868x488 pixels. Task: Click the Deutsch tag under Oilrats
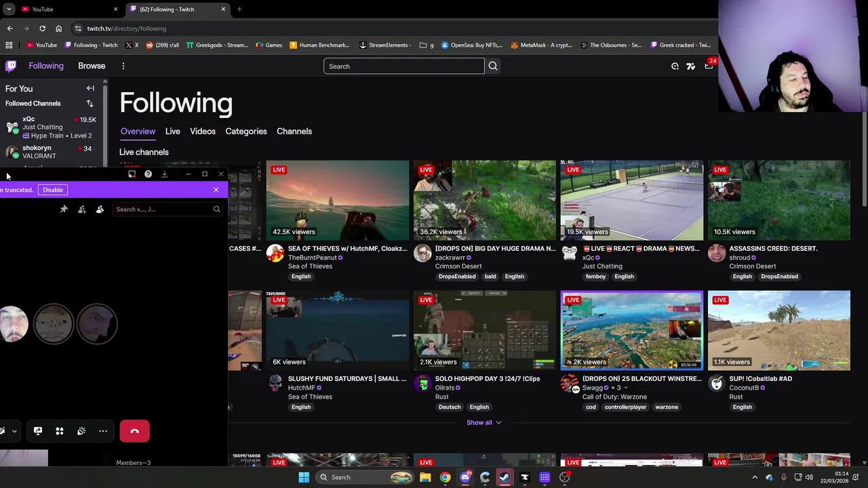click(x=450, y=407)
